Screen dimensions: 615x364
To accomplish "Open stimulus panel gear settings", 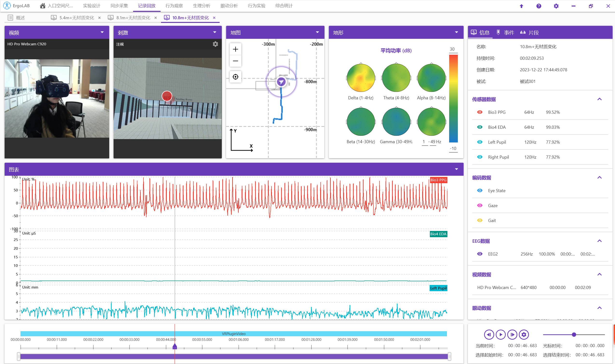I will [215, 44].
